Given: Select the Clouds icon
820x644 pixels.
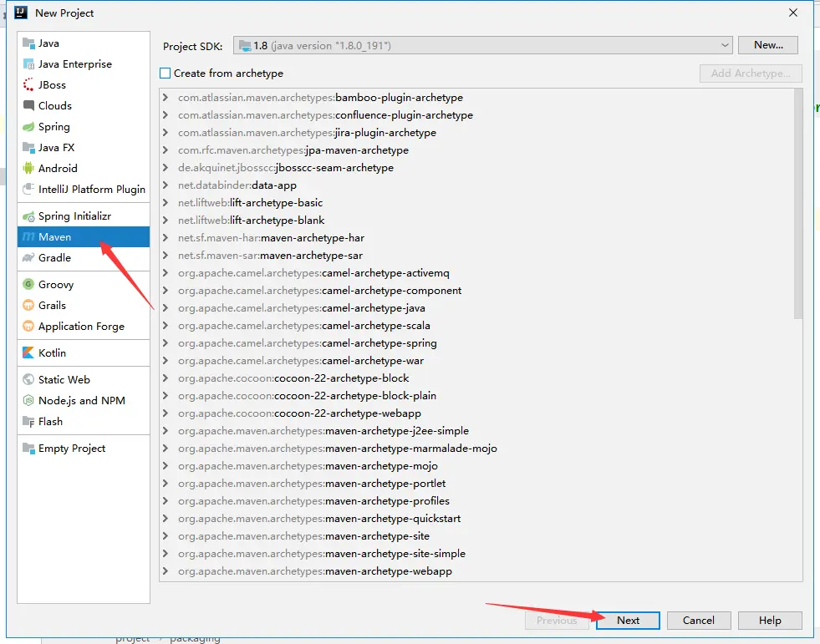Looking at the screenshot, I should (28, 105).
